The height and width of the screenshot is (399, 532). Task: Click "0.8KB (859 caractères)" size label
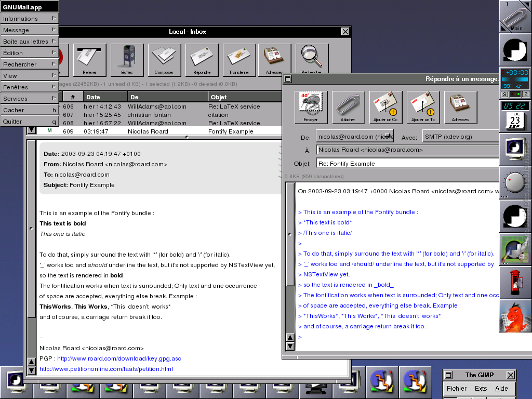314,177
